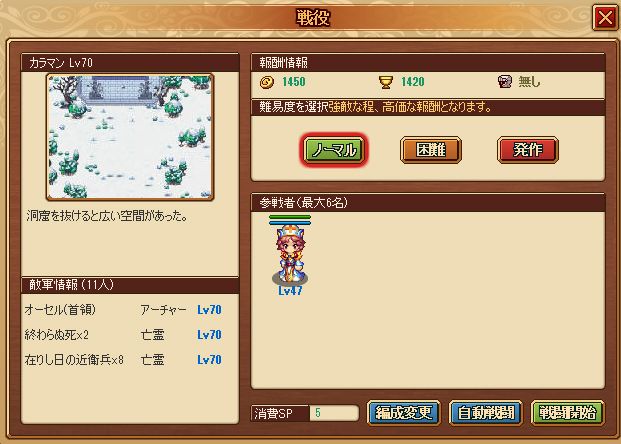Choose 発作 difficulty
The width and height of the screenshot is (621, 444).
pos(528,150)
